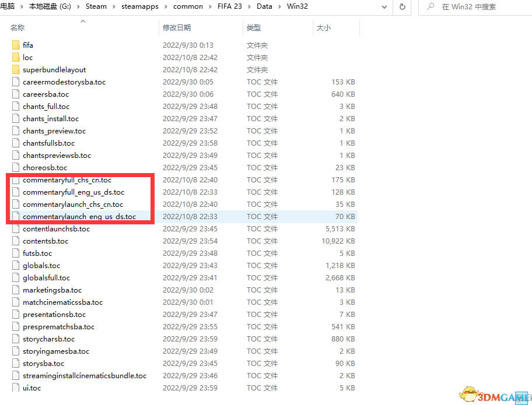Go to 本地磁盘 (G:) in breadcrumb
The width and height of the screenshot is (532, 405).
[50, 6]
